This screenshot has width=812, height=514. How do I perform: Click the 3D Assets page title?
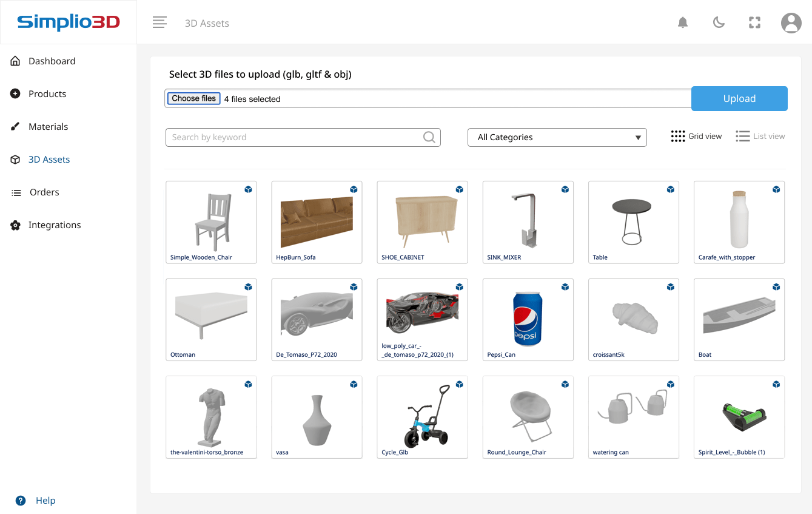207,23
